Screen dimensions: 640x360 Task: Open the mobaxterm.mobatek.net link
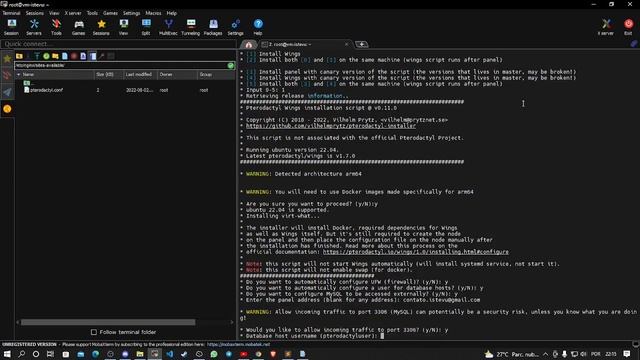pyautogui.click(x=238, y=344)
